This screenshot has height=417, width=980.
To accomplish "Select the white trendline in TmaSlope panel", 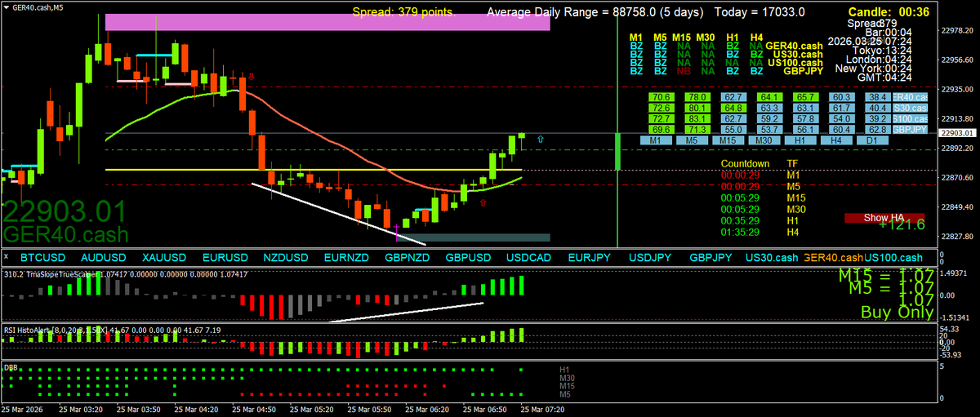I will coord(408,313).
